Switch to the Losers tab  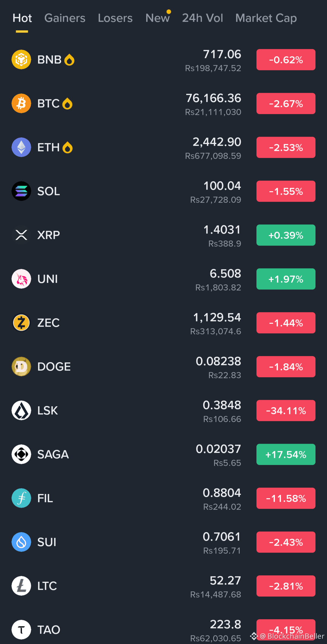tap(115, 18)
